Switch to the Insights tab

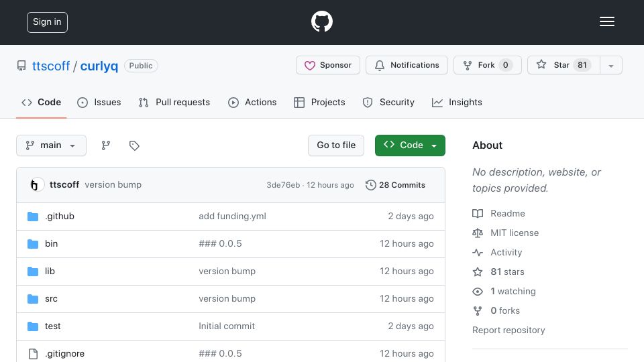click(x=457, y=102)
